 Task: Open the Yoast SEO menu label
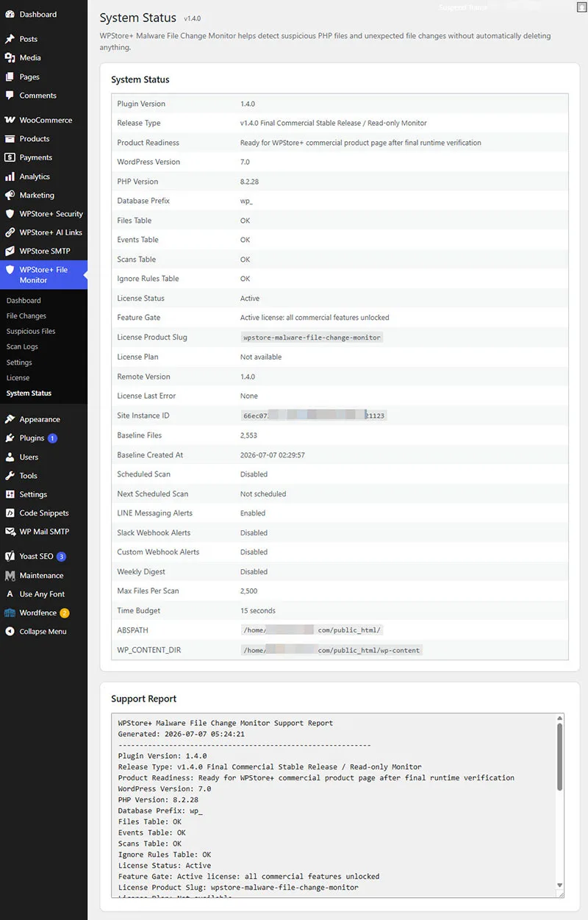[x=37, y=557]
